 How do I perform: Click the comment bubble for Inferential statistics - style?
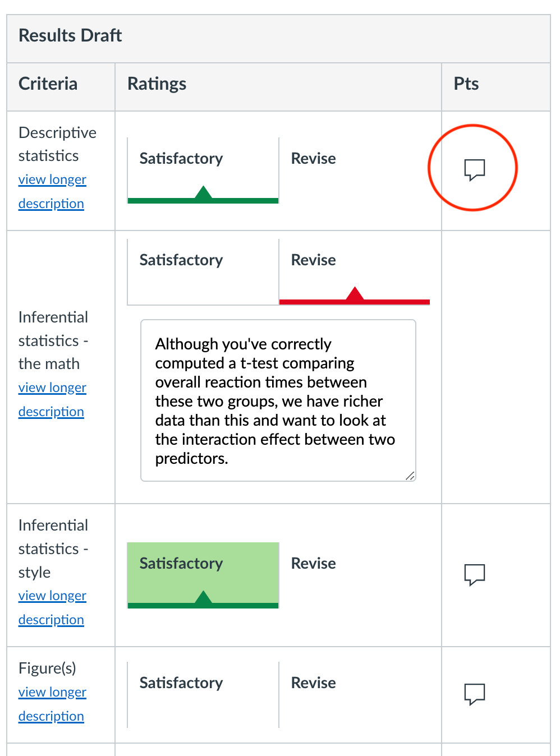(474, 574)
